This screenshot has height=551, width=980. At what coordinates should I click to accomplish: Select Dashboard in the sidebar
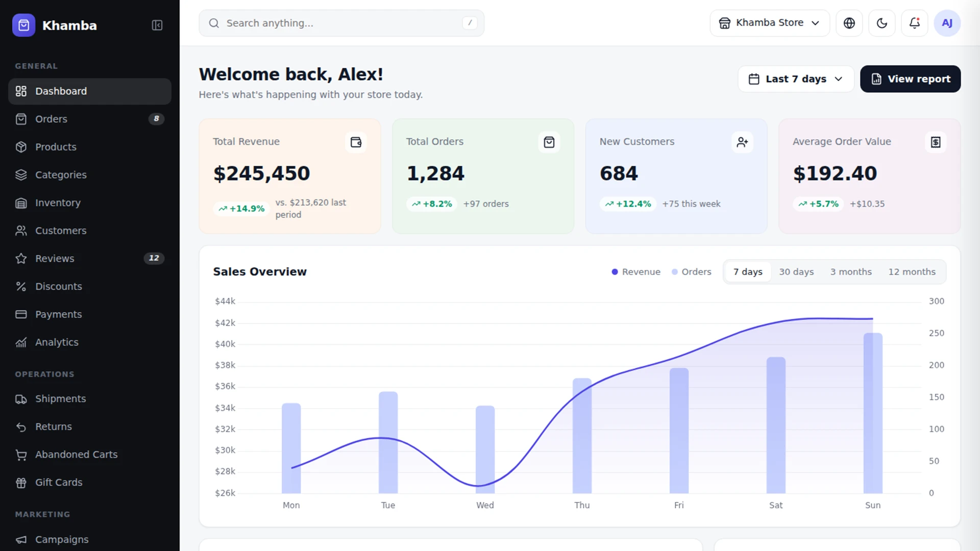(x=90, y=91)
